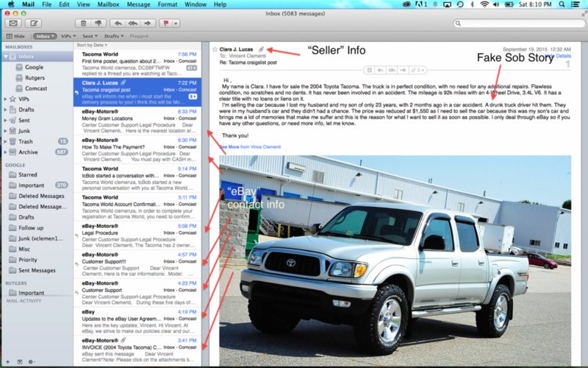The width and height of the screenshot is (588, 368).
Task: Open the Message menu
Action: 138,4
